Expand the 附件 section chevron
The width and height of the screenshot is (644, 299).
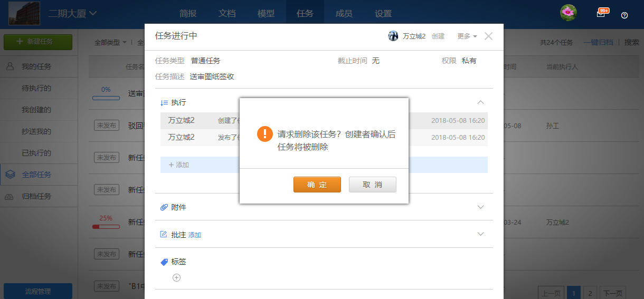point(480,207)
